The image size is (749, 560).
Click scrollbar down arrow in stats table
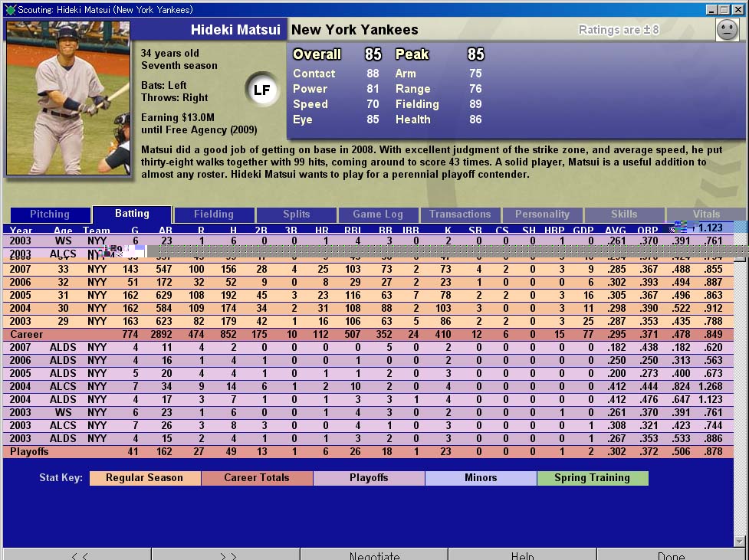pyautogui.click(x=740, y=542)
